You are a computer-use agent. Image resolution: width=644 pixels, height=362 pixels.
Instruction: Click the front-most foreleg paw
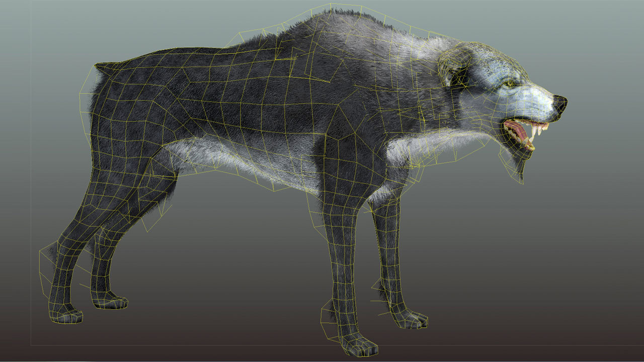[359, 345]
